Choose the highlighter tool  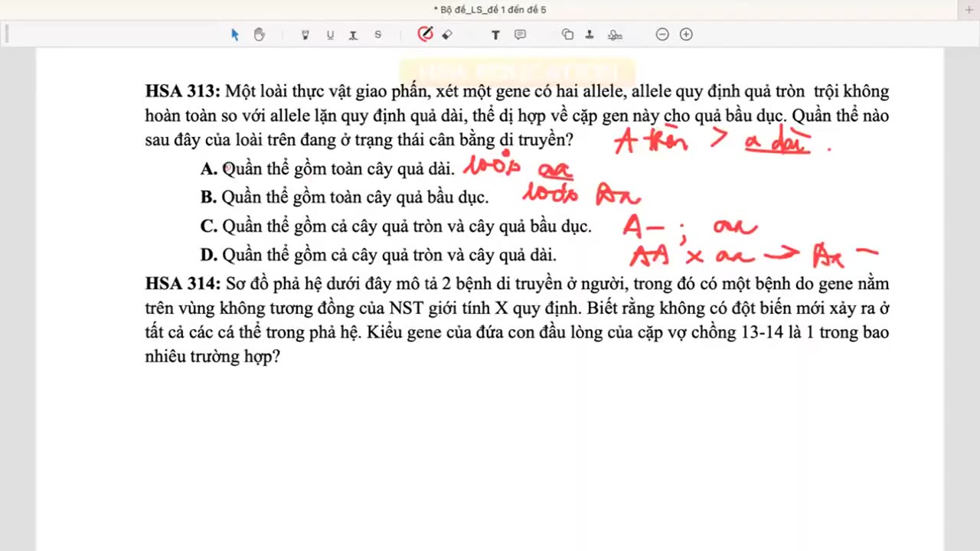(x=305, y=34)
